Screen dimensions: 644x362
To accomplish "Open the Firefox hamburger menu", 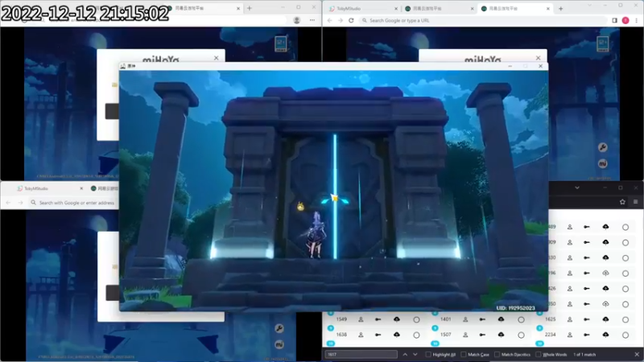I will click(635, 202).
